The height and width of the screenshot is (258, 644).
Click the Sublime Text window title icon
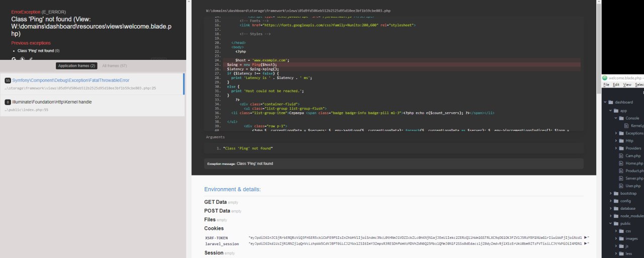pos(606,78)
